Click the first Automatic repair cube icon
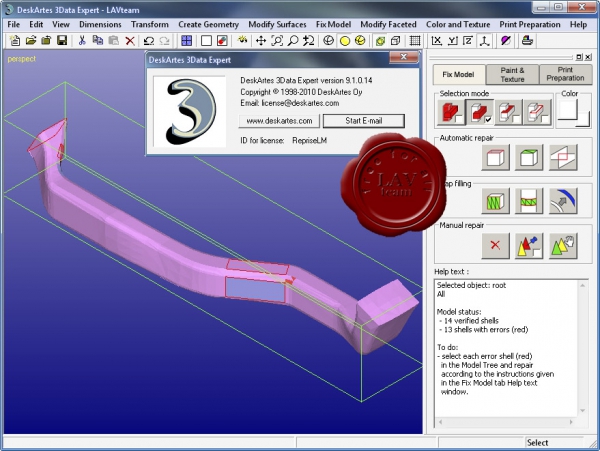Viewport: 600px width, 451px height. (495, 157)
